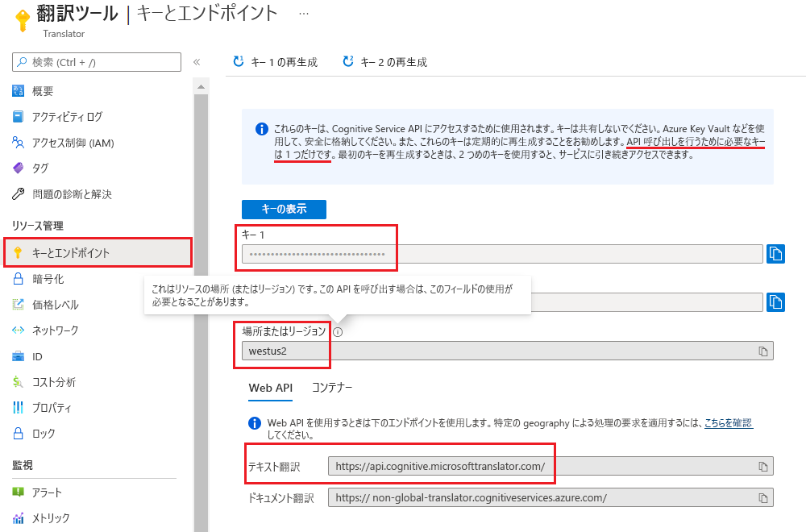Click the cost analysis dollar icon
This screenshot has width=806, height=532.
tap(18, 382)
